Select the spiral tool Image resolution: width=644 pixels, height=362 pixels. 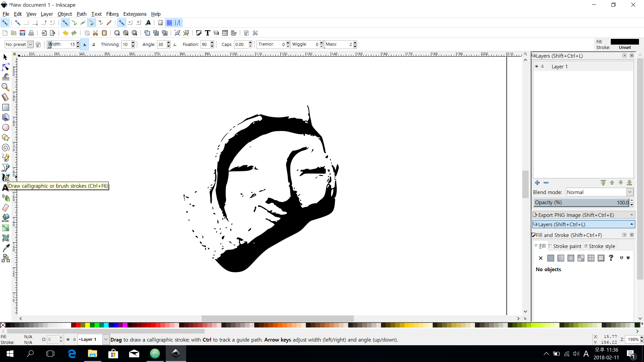click(x=5, y=147)
